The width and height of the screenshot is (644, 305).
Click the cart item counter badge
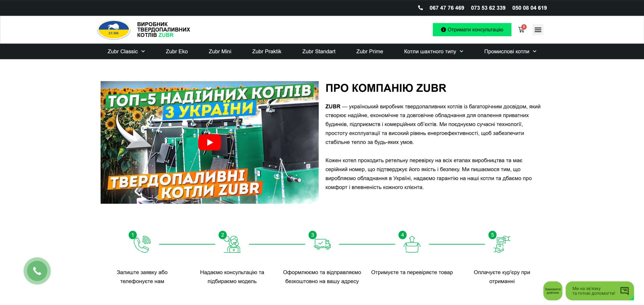click(524, 26)
